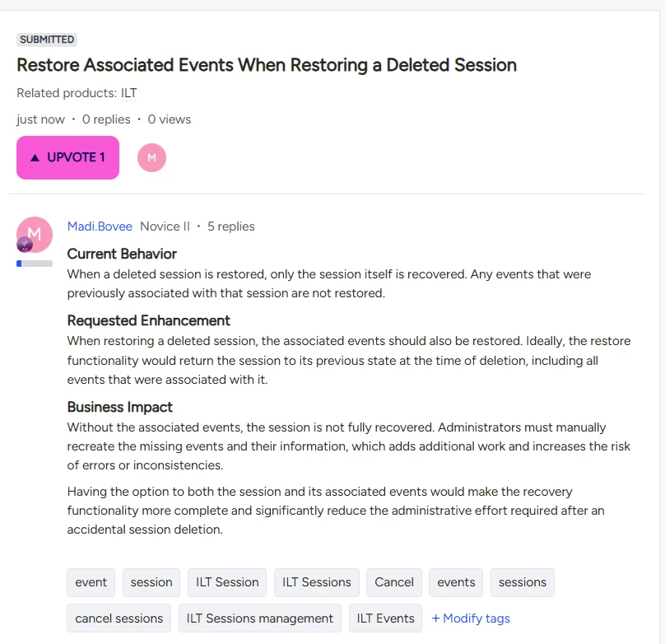Image resolution: width=665 pixels, height=644 pixels.
Task: Select the 'ILT Sessions' tag
Action: (x=316, y=582)
